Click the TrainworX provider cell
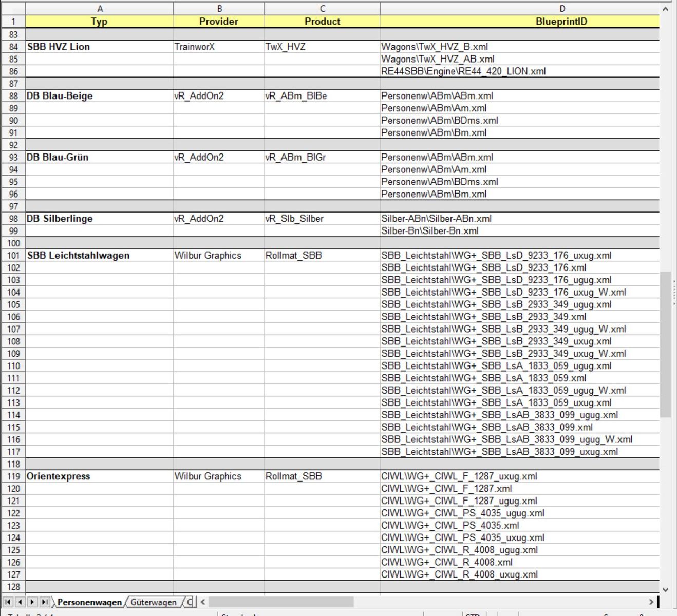The width and height of the screenshot is (677, 616). pyautogui.click(x=219, y=47)
